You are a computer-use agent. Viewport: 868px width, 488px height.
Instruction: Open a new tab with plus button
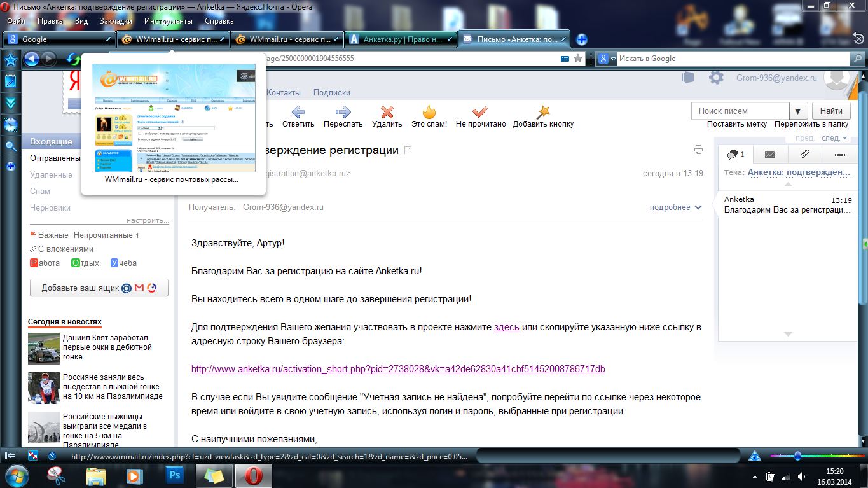pyautogui.click(x=581, y=39)
